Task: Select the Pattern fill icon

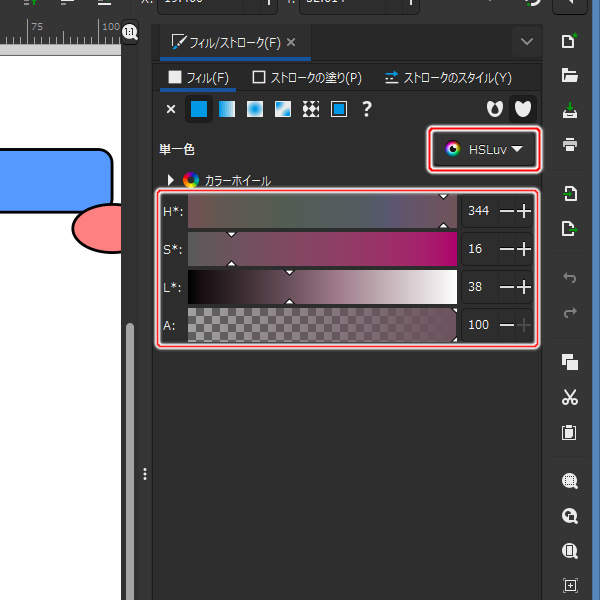Action: point(311,109)
